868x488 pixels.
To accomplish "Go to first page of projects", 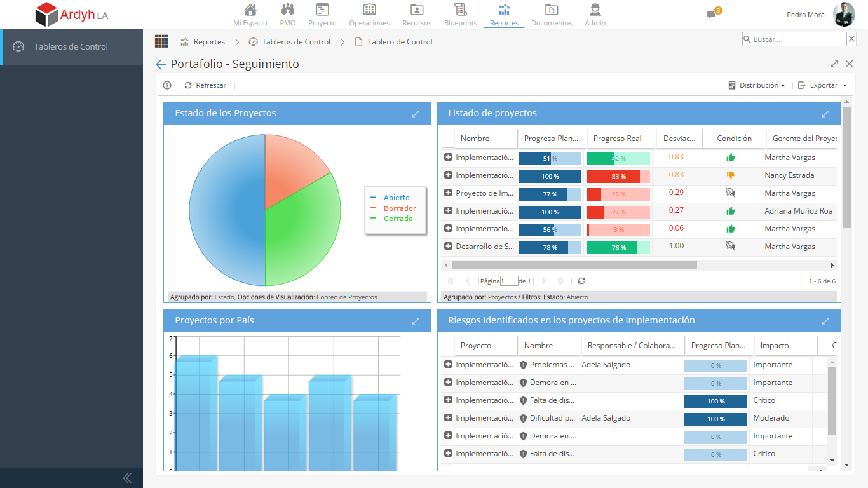I will pos(451,281).
